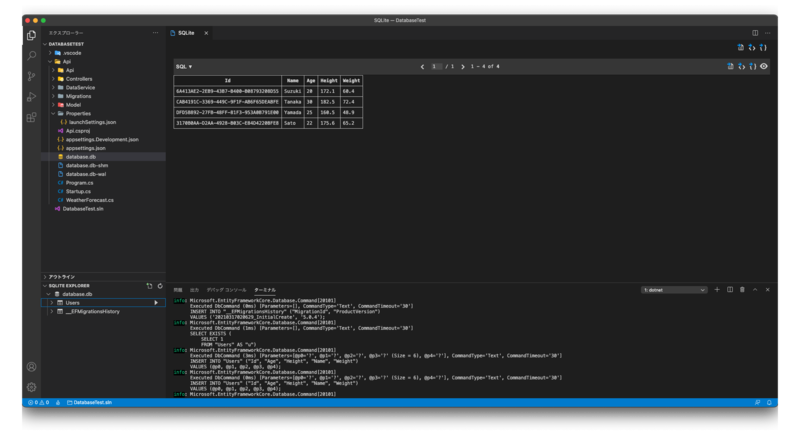This screenshot has height=436, width=800.
Task: Export this result set to HTML
Action: click(x=742, y=66)
